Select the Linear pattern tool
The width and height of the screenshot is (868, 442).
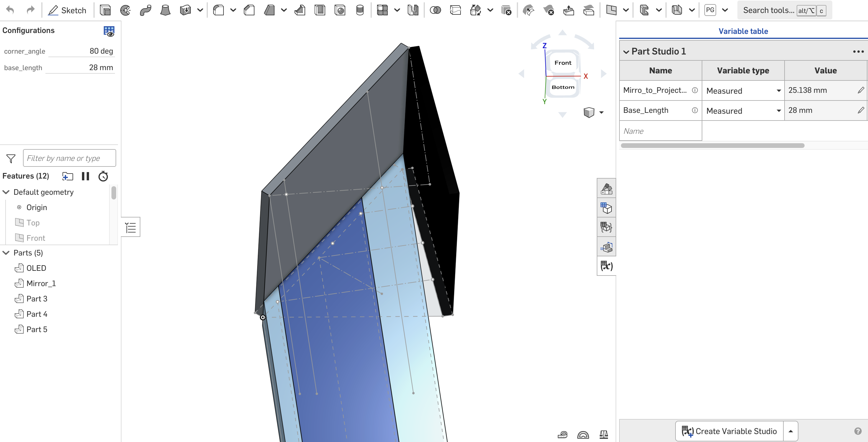click(x=382, y=10)
